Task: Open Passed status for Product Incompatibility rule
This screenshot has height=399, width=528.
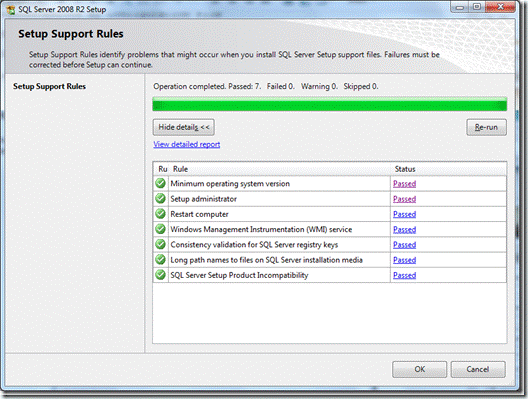Action: (404, 275)
